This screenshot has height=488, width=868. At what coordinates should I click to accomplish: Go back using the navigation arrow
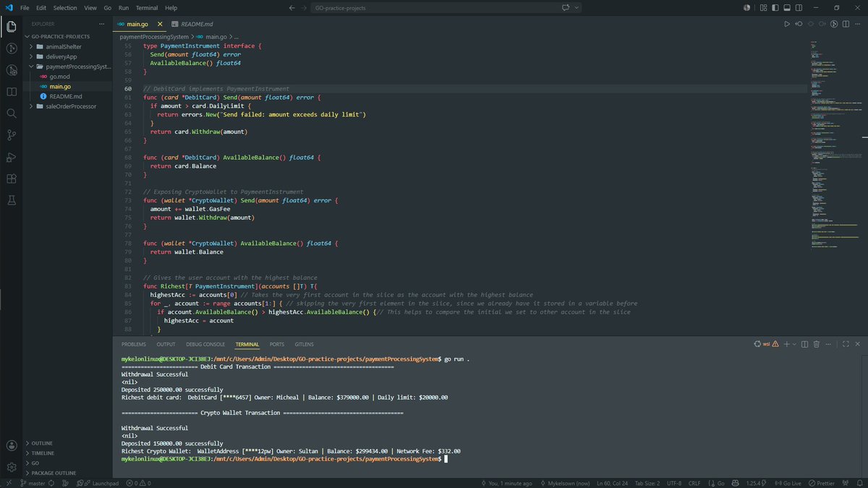point(292,7)
